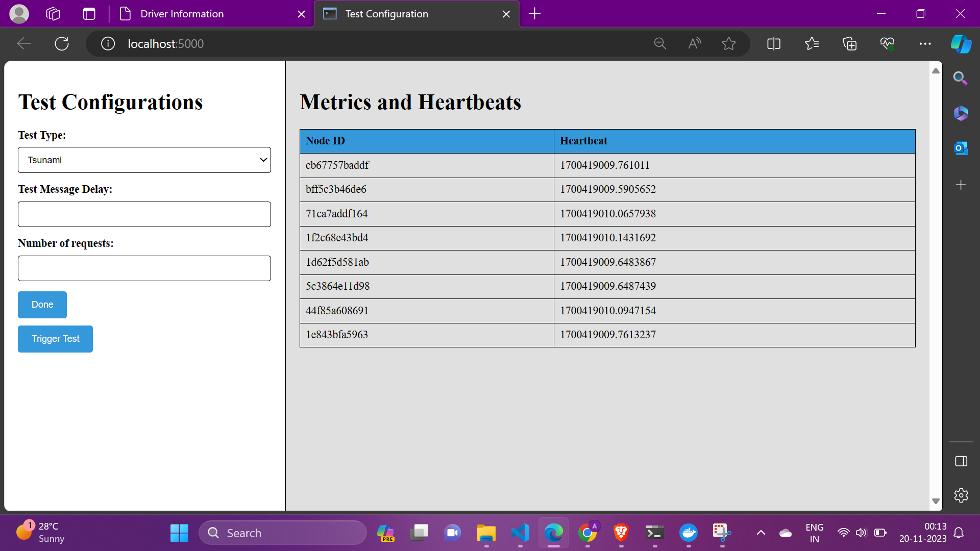Switch to Driver Information tab
This screenshot has width=980, height=551.
(182, 14)
